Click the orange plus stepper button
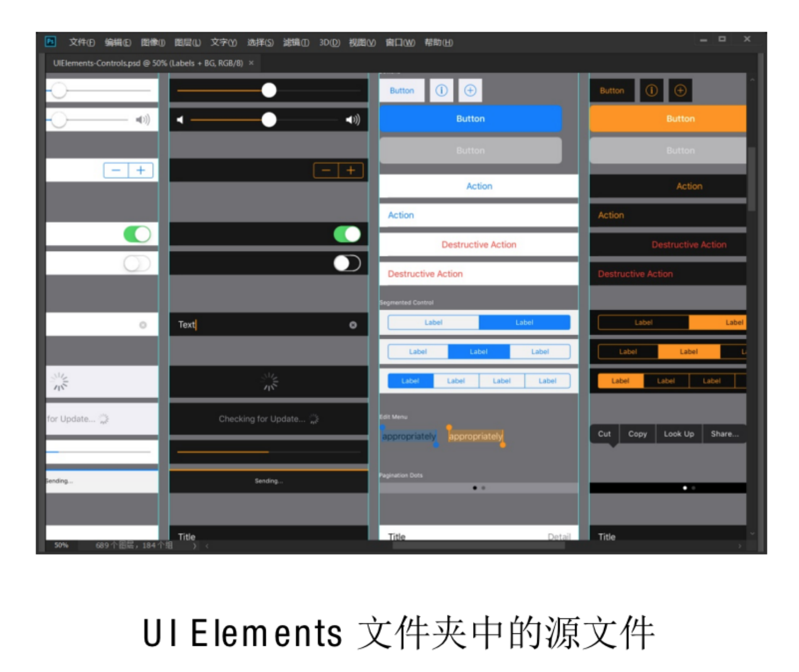Image resolution: width=799 pixels, height=672 pixels. pos(351,170)
